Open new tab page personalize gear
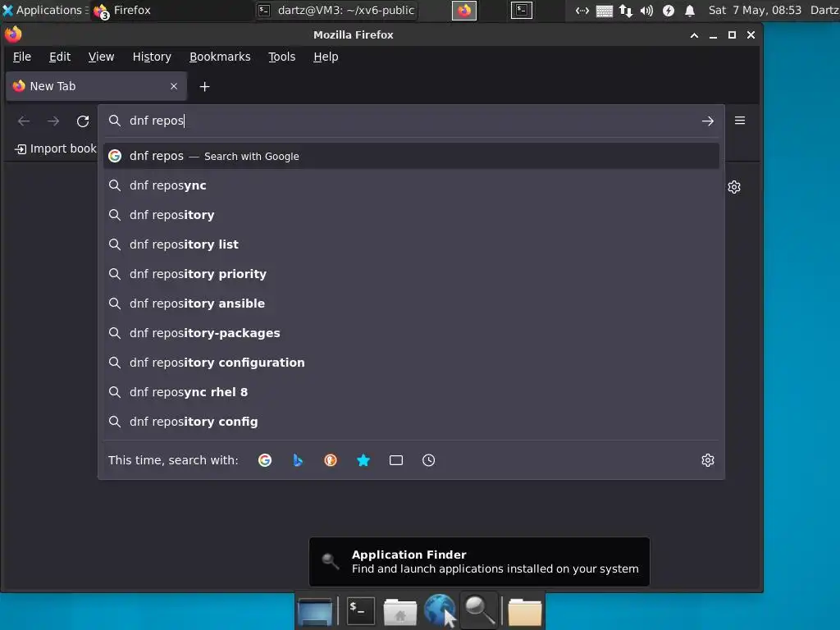Viewport: 840px width, 630px height. click(x=734, y=187)
